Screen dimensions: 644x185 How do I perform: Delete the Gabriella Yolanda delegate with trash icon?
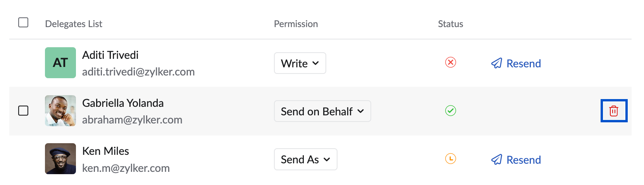(x=613, y=111)
